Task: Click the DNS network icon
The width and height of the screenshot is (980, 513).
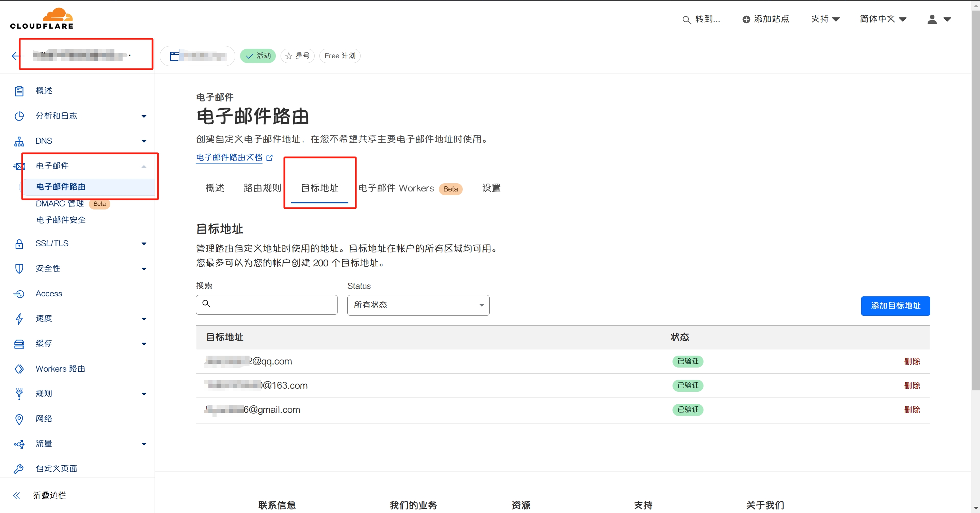Action: pos(19,141)
